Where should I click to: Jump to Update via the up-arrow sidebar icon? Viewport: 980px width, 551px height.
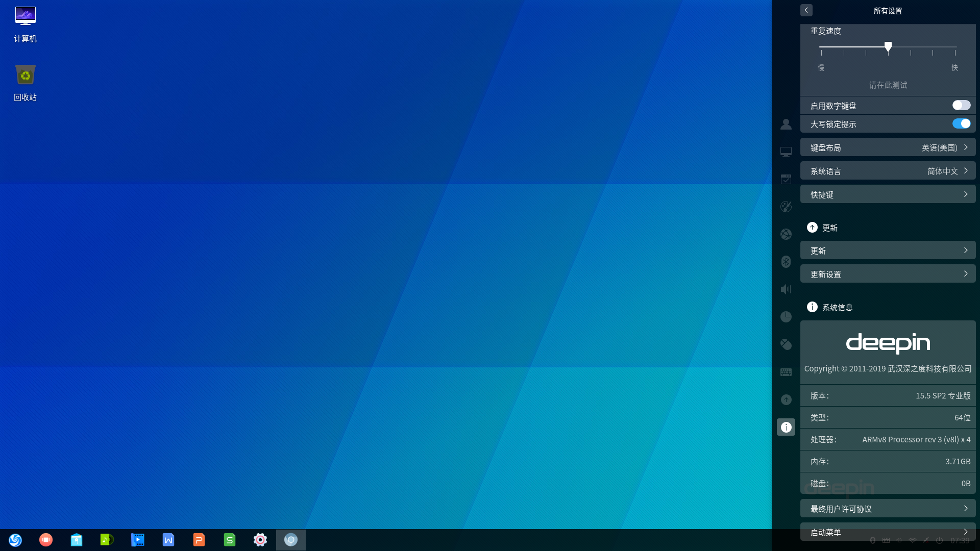[786, 399]
